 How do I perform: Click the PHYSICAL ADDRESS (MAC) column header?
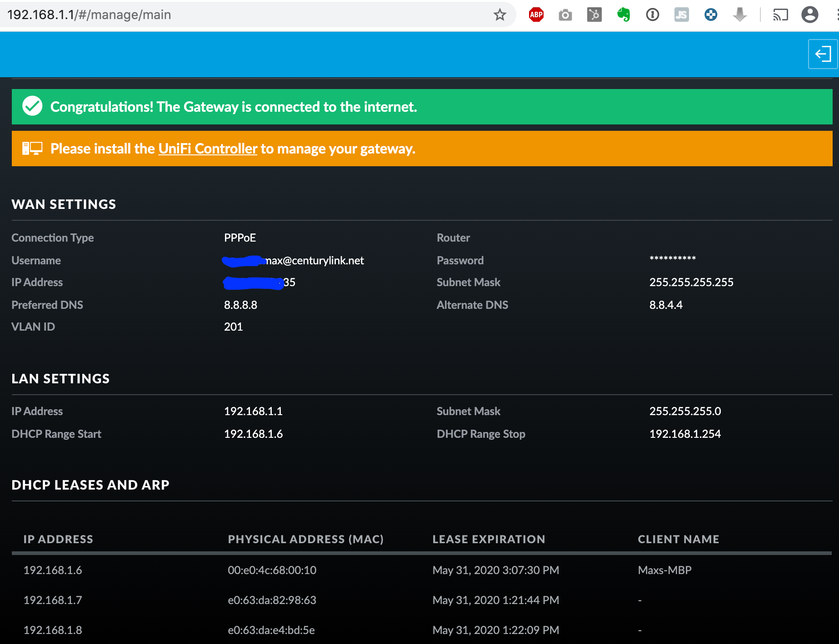pyautogui.click(x=305, y=539)
